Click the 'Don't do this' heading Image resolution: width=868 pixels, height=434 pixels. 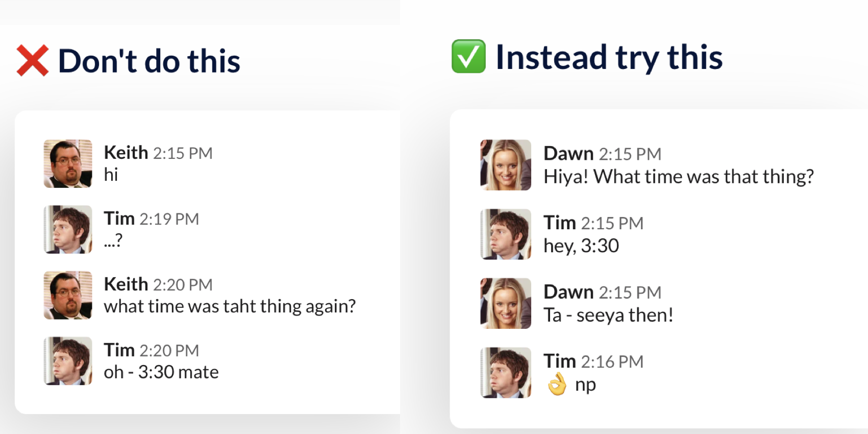pos(149,61)
